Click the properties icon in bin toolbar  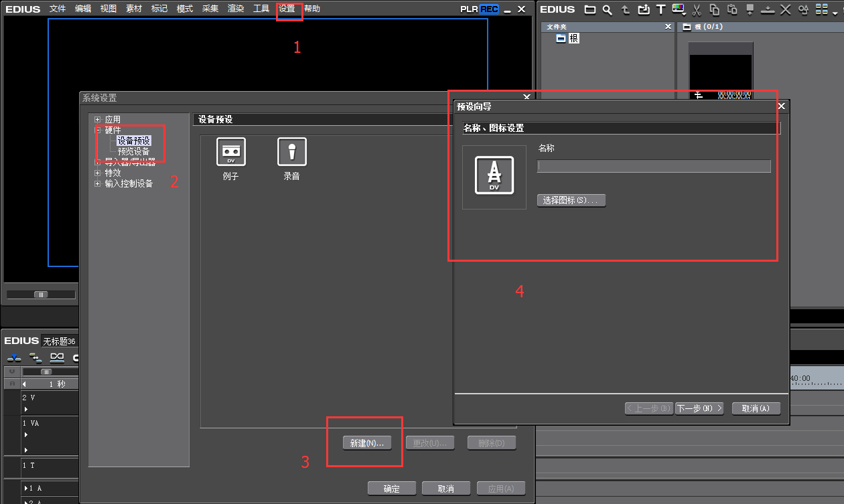[x=803, y=9]
